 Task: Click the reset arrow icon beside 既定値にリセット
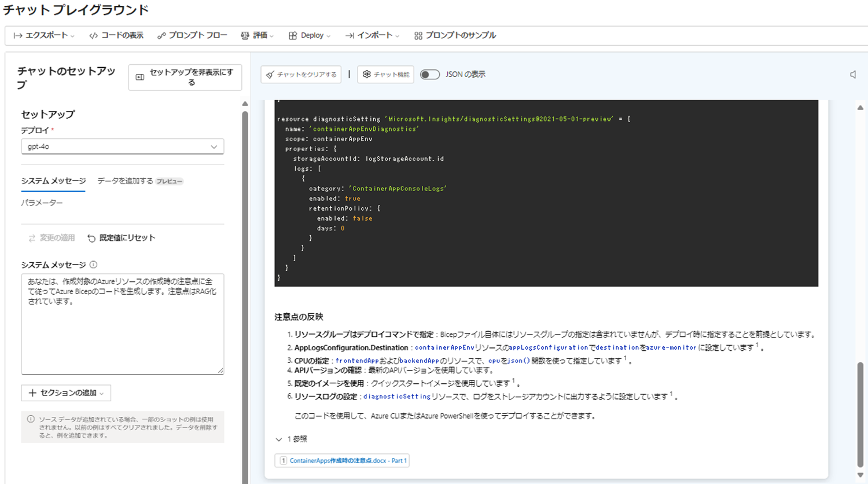coord(91,238)
